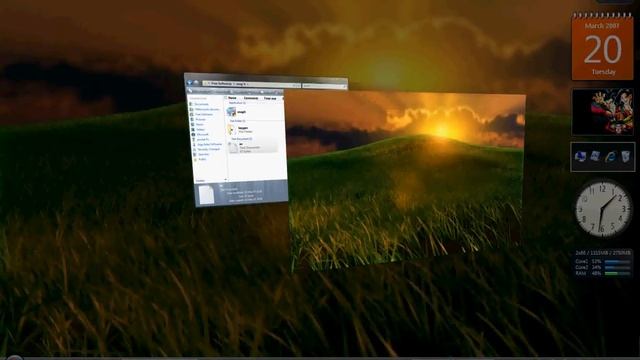Click the slideshow picture gadget
Viewport: 640px width, 360px height.
point(602,112)
